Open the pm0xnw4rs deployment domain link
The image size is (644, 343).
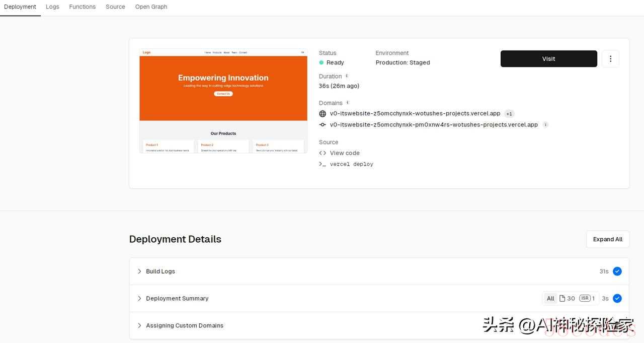coord(434,125)
